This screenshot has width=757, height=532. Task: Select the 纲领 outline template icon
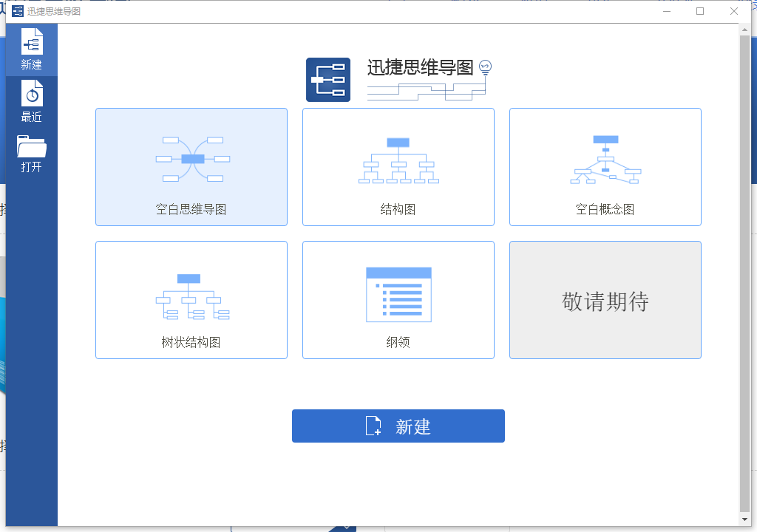point(398,293)
